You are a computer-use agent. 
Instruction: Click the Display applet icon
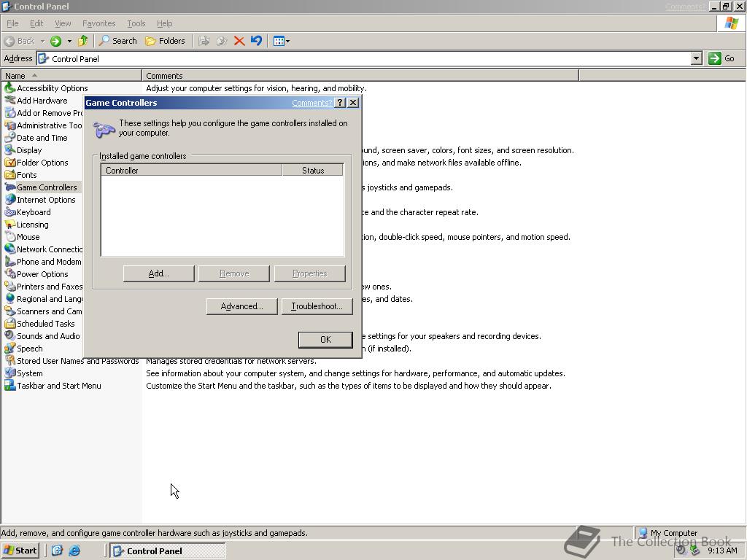click(x=9, y=150)
